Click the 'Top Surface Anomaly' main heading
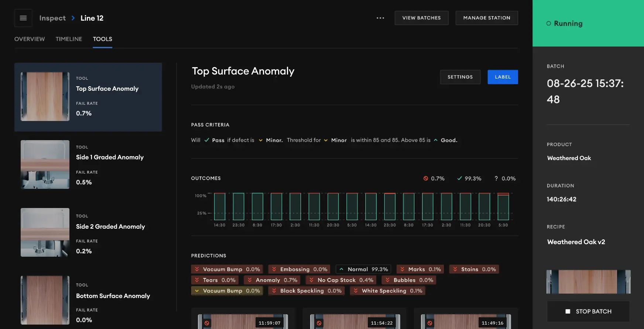 243,71
